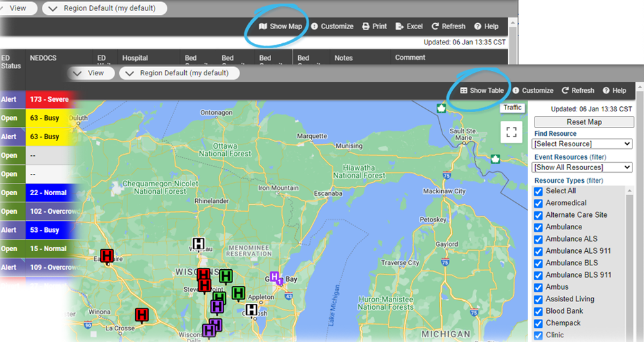
Task: Click the red hospital marker near La Crosse
Action: coord(142,316)
